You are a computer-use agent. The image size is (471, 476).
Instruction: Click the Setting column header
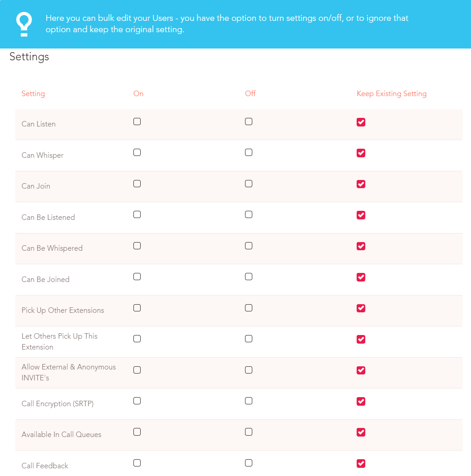click(33, 94)
